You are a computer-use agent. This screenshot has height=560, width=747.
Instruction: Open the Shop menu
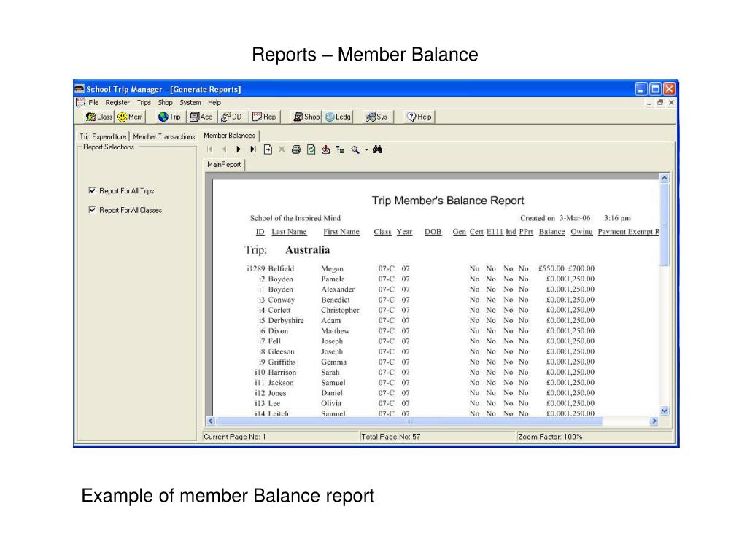pyautogui.click(x=166, y=102)
